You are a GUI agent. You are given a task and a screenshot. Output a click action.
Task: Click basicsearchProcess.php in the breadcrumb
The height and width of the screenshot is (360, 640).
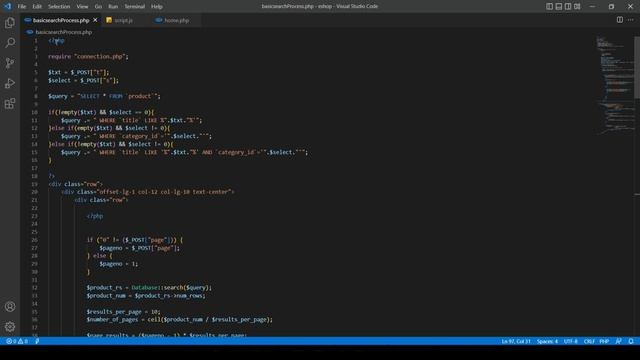click(x=63, y=32)
